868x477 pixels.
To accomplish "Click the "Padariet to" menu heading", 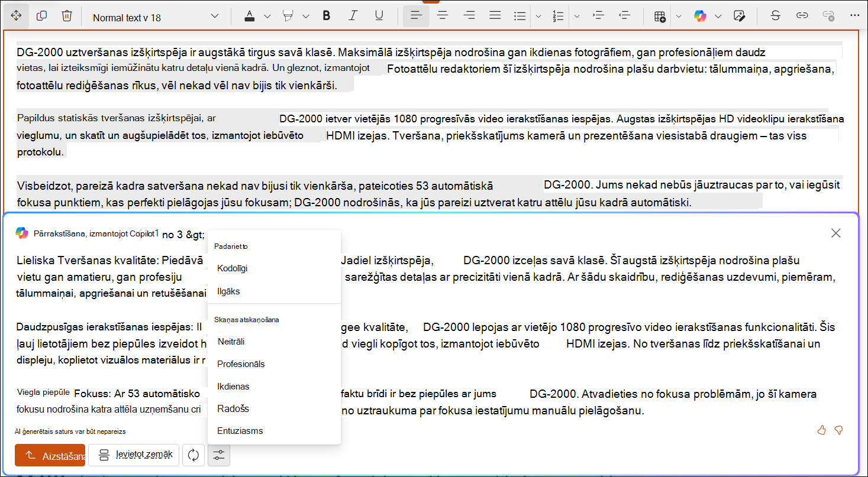I will click(231, 246).
